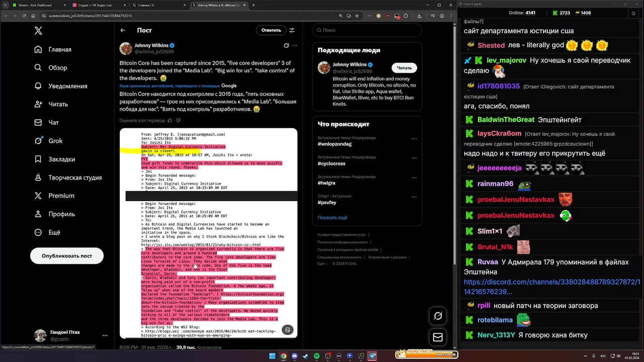This screenshot has height=362, width=644.
Task: Click username BaldwinTheGreat in chat
Action: pos(506,120)
